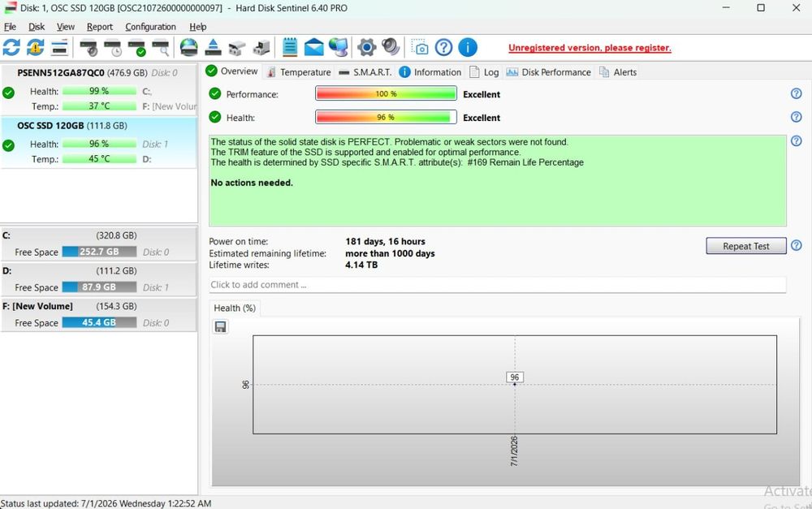Click the disk with gauge test icon
The height and width of the screenshot is (509, 812).
(89, 48)
